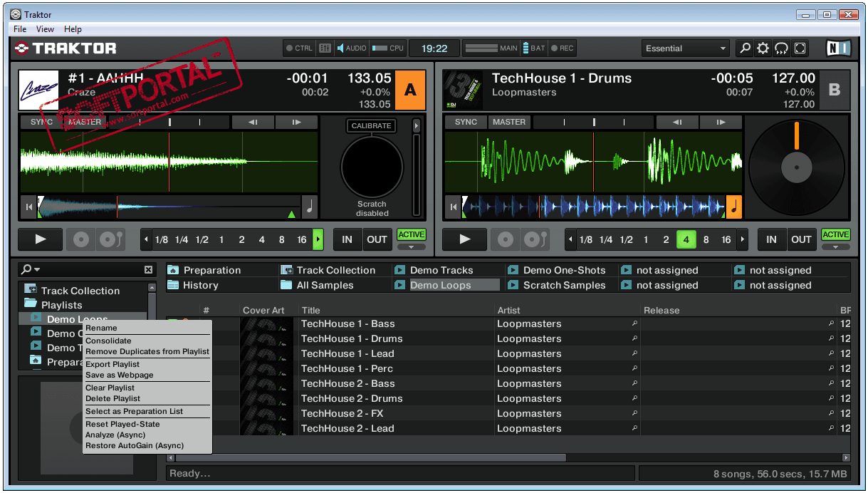This screenshot has width=868, height=493.
Task: Select turntable scratch mode on Deck A
Action: coord(110,239)
